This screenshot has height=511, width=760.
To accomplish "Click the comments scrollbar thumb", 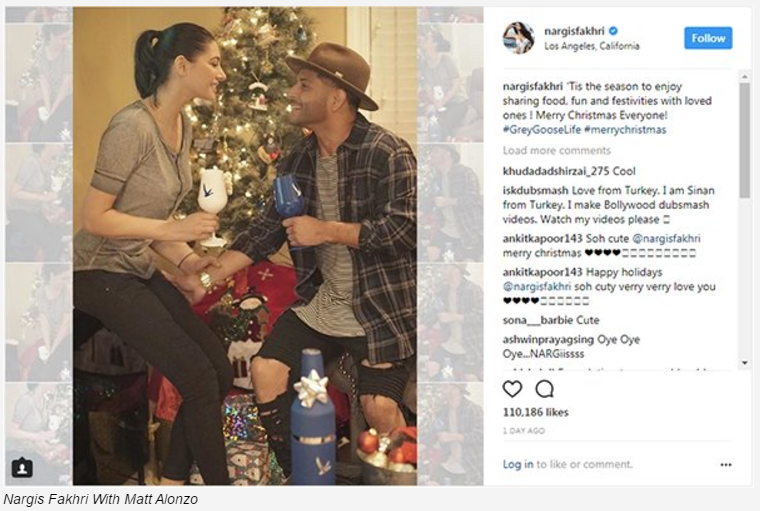I will coord(744,141).
